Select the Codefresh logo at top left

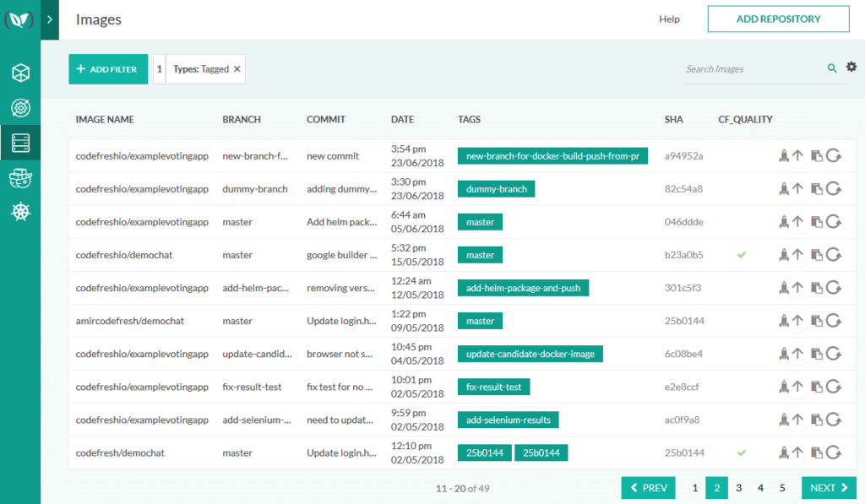pyautogui.click(x=19, y=18)
